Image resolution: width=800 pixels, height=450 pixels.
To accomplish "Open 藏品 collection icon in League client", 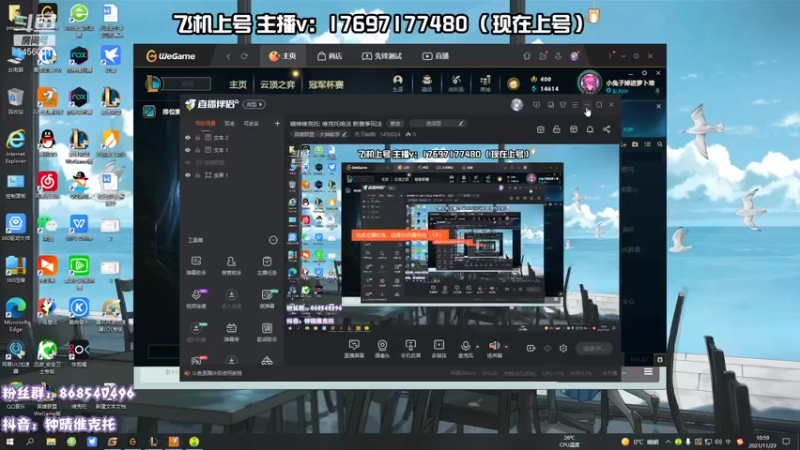I will 427,83.
